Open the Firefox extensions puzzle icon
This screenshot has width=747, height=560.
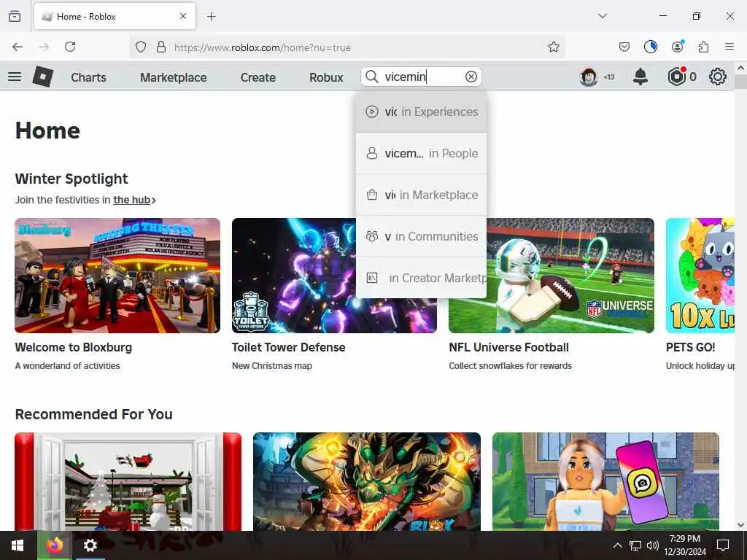click(703, 47)
